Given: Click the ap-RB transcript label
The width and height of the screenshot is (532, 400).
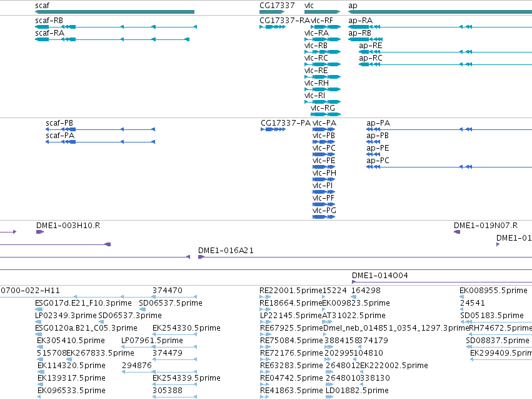Looking at the screenshot, I should click(x=359, y=33).
